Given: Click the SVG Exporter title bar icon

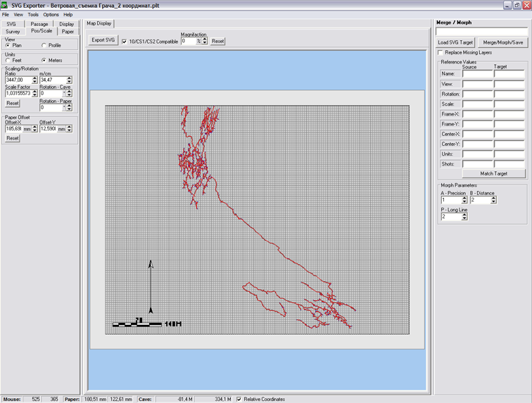Looking at the screenshot, I should [x=6, y=5].
